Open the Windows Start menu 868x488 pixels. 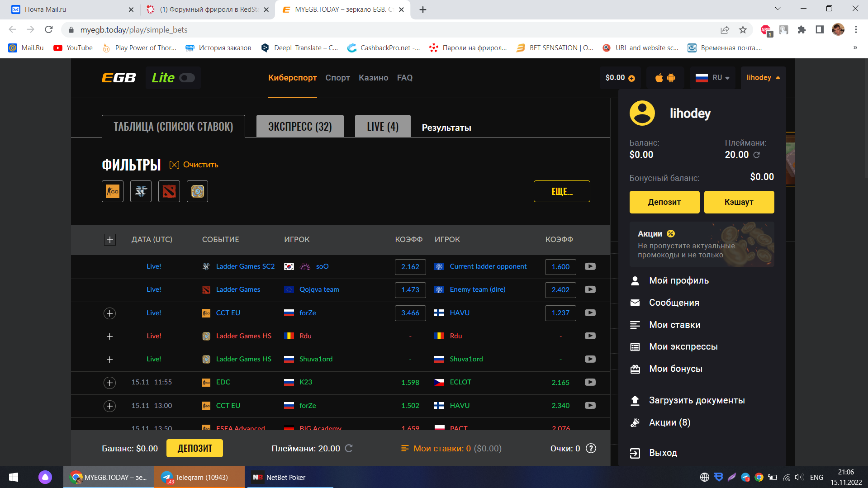[14, 477]
